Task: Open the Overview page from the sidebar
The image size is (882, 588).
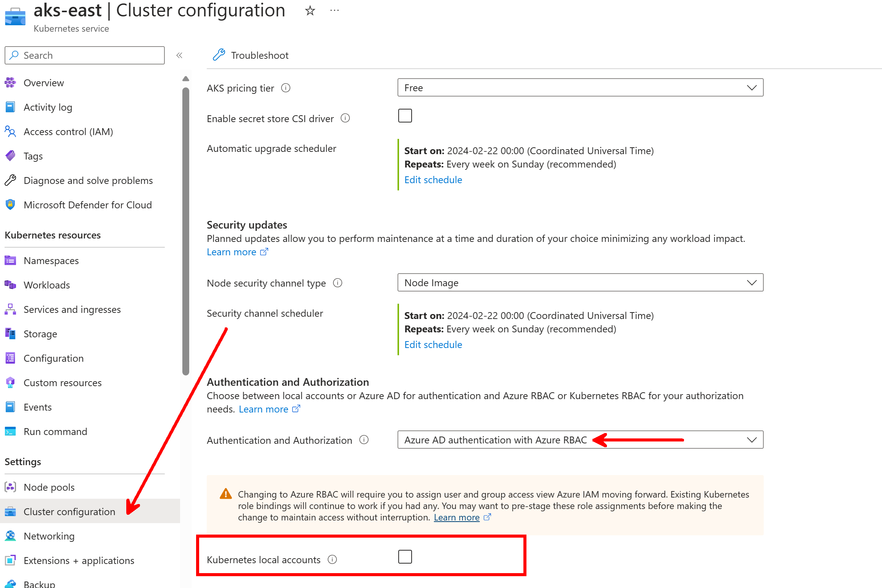Action: (x=43, y=83)
